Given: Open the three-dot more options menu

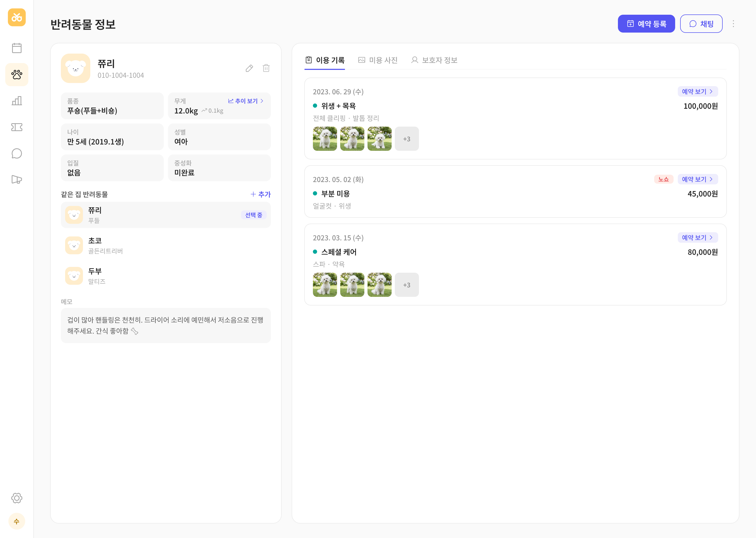Looking at the screenshot, I should [733, 24].
